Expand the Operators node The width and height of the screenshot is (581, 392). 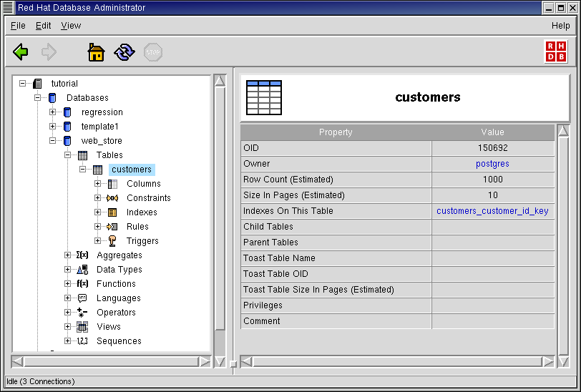(67, 313)
